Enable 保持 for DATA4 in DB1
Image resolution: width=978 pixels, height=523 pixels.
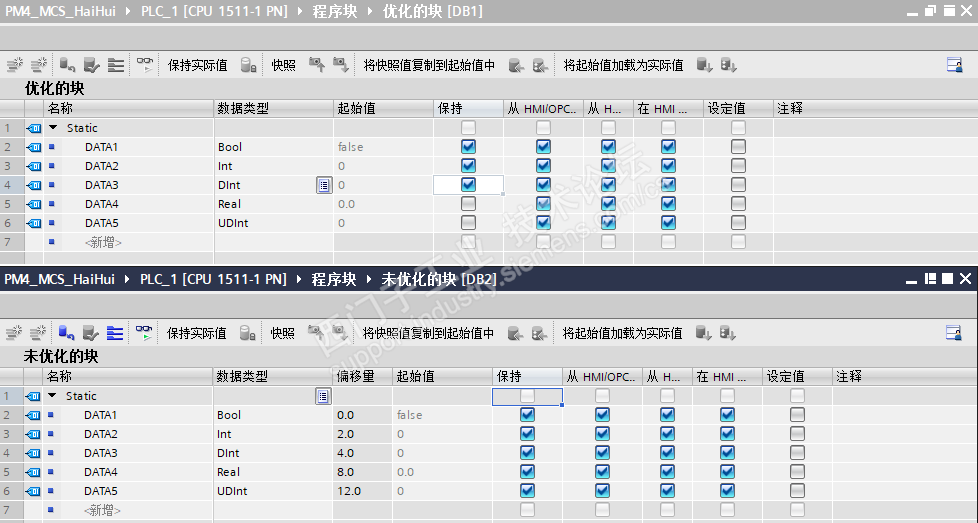tap(468, 204)
